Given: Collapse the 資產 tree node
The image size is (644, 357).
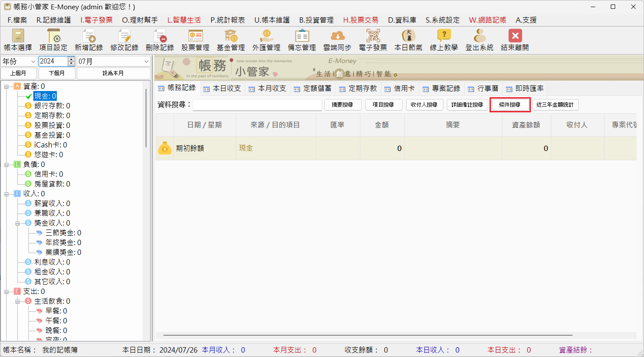Looking at the screenshot, I should coord(7,86).
